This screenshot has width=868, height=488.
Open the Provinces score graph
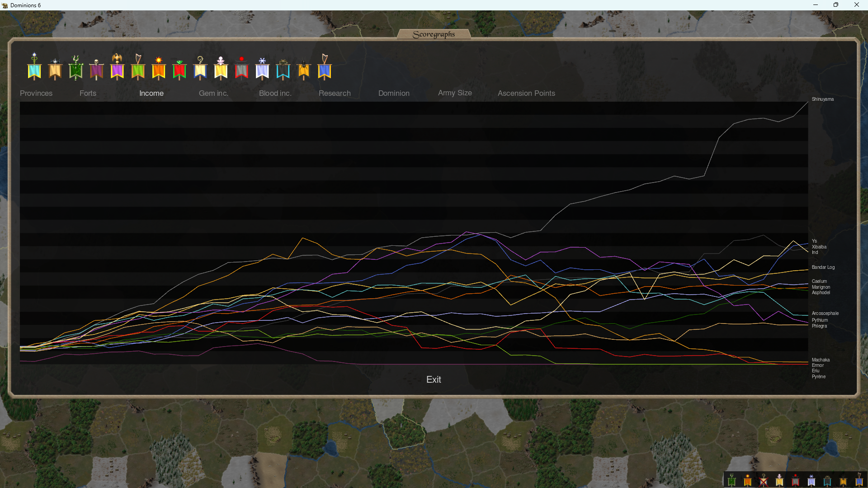(x=36, y=93)
